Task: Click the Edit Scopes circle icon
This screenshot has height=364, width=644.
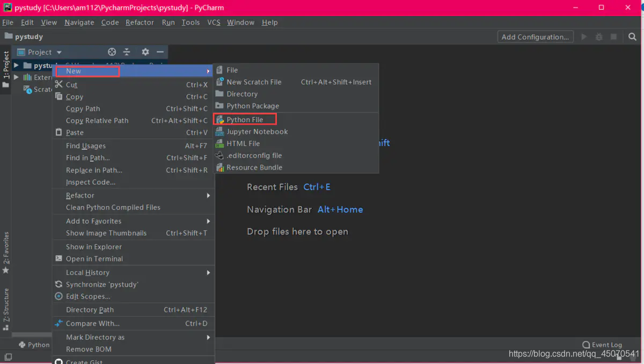Action: [59, 296]
